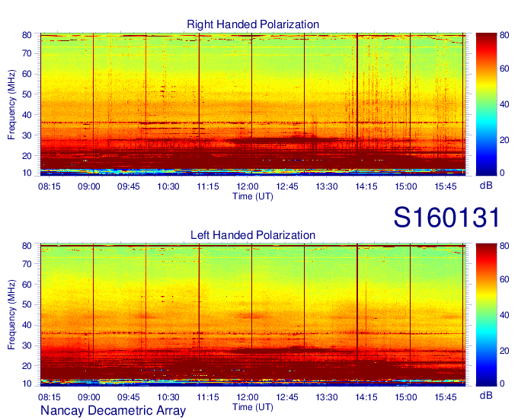Click the 40 dB tick on upper color bar

point(504,104)
